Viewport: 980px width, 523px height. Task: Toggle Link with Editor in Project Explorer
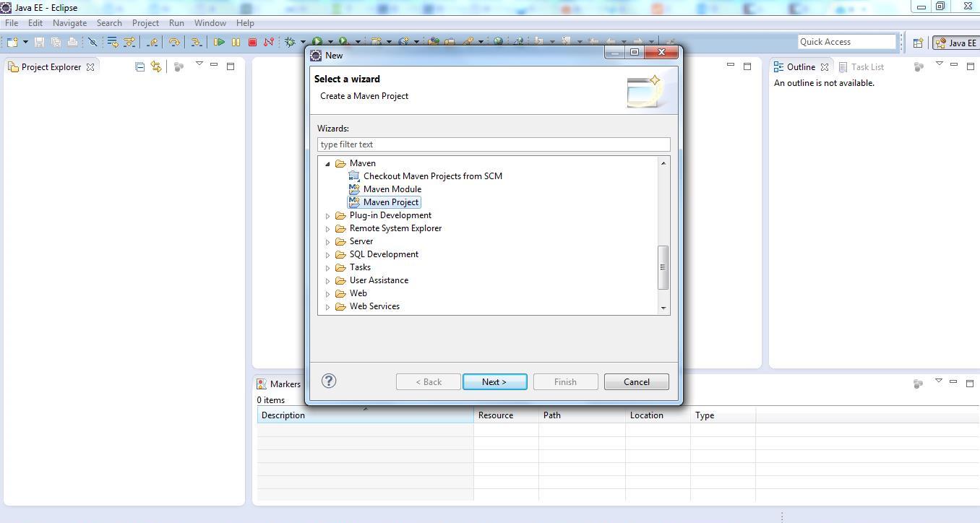[155, 66]
